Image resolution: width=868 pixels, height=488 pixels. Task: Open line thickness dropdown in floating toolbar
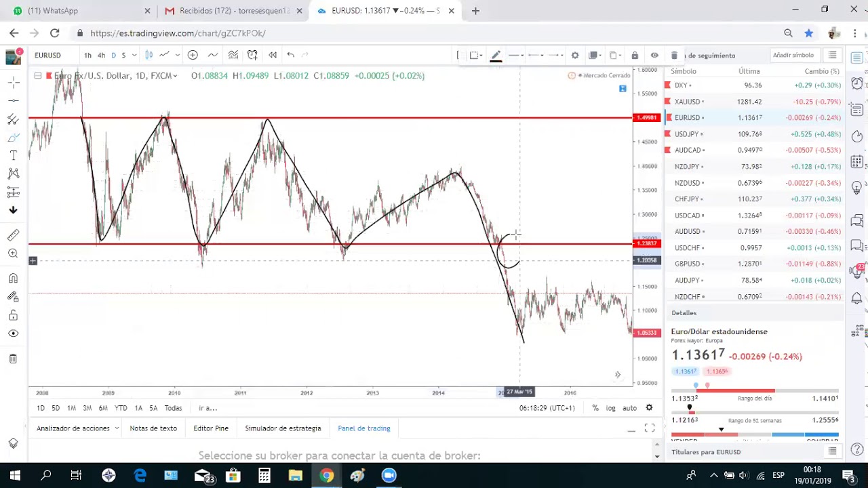[516, 56]
